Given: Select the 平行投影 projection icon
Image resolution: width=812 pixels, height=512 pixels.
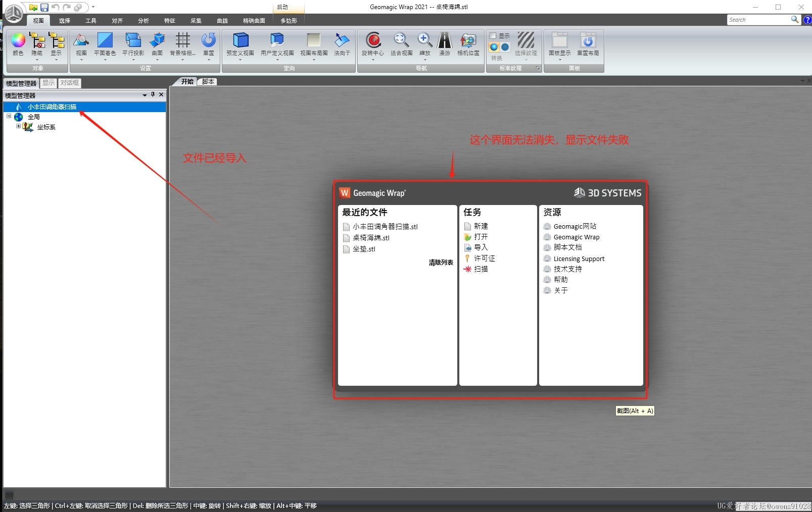Looking at the screenshot, I should tap(133, 40).
